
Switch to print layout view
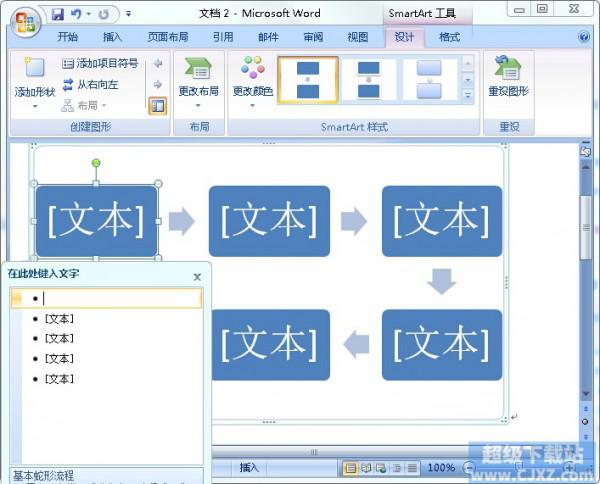(350, 468)
